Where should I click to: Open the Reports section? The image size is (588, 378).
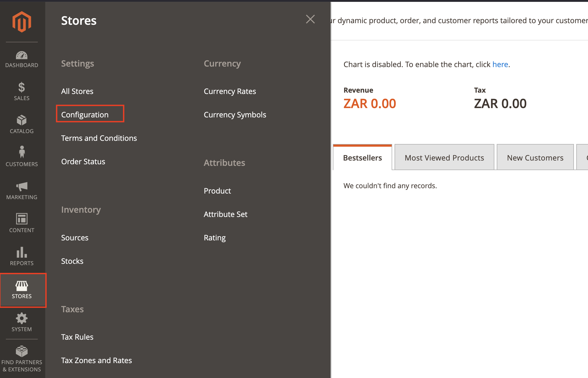22,256
